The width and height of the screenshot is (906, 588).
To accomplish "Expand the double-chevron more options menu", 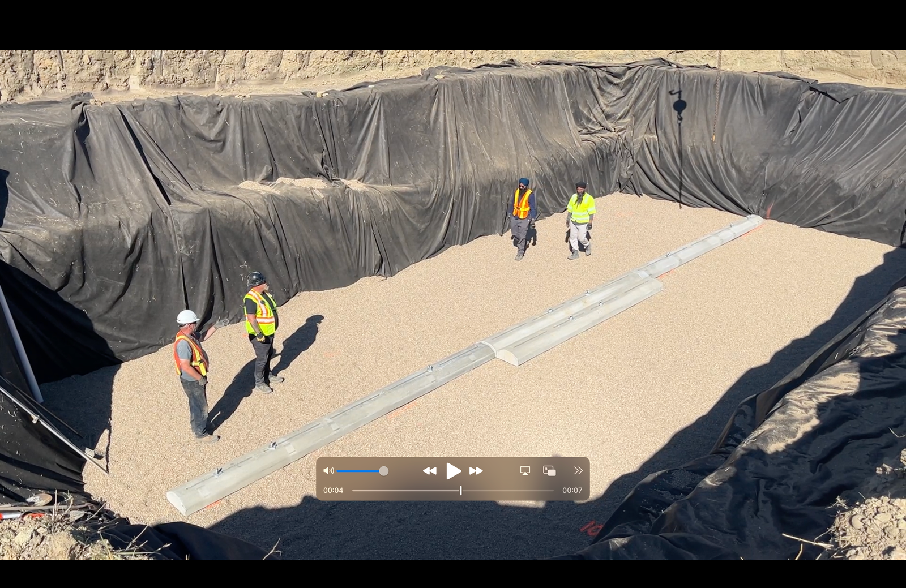I will pyautogui.click(x=578, y=471).
